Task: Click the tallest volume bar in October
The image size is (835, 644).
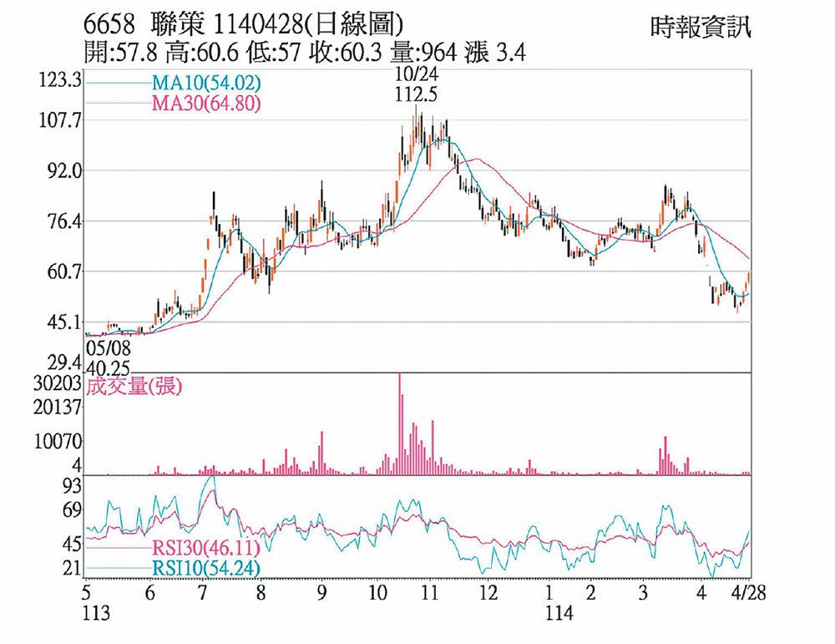Action: (x=399, y=423)
